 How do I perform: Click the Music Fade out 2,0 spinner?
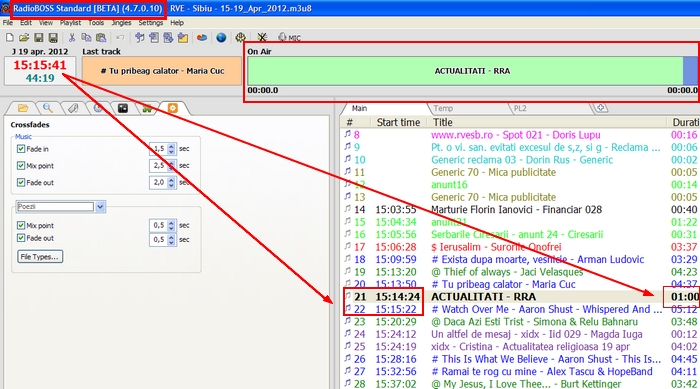tap(162, 182)
